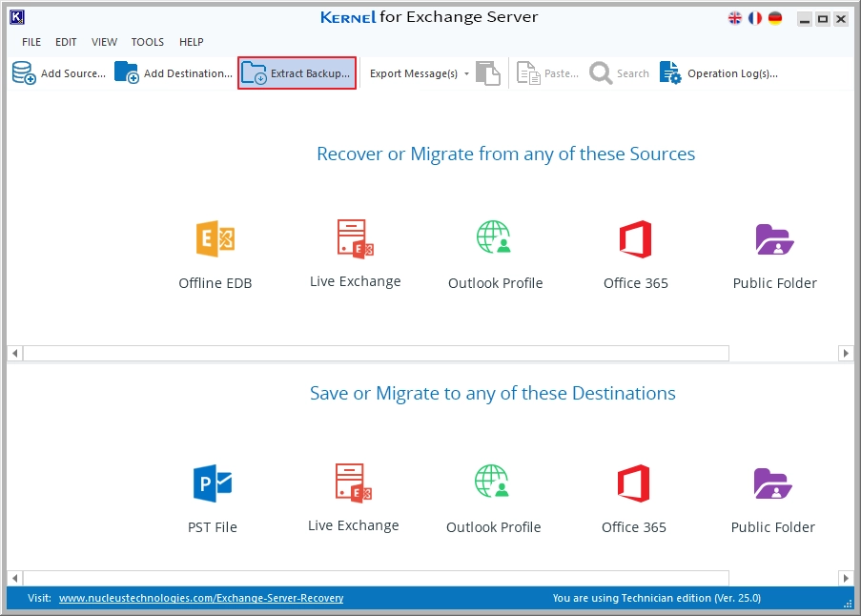Click the Search toolbar label
861x616 pixels.
(632, 73)
